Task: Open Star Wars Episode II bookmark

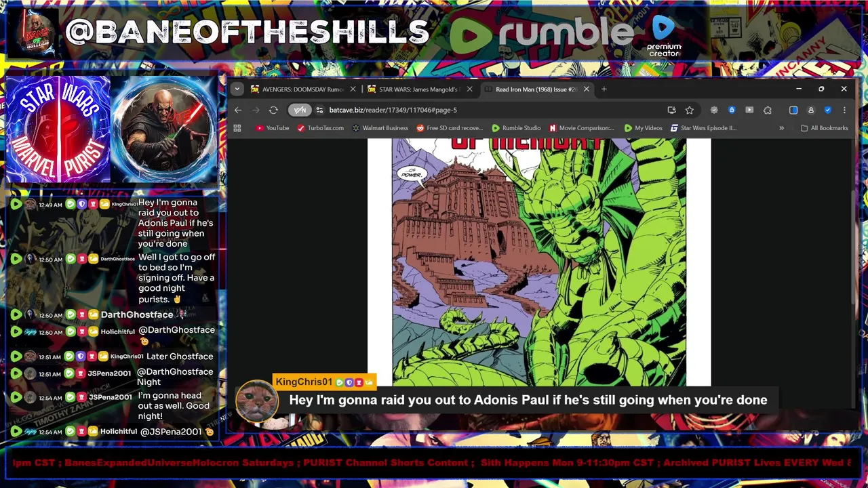Action: (x=703, y=128)
